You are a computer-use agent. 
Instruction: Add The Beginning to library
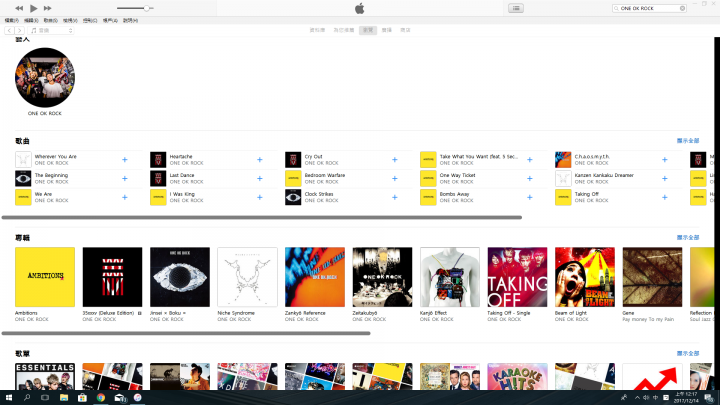124,179
